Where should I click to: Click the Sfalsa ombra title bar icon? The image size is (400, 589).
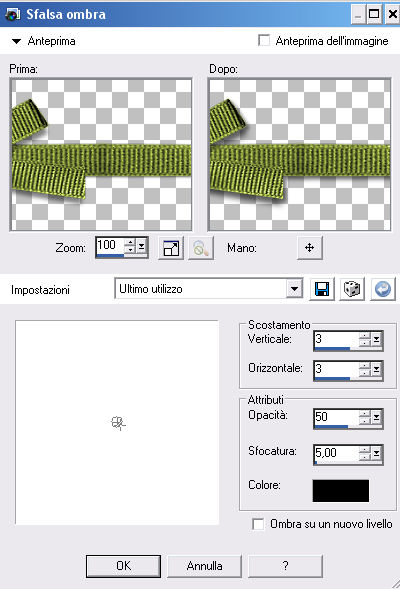pyautogui.click(x=12, y=14)
